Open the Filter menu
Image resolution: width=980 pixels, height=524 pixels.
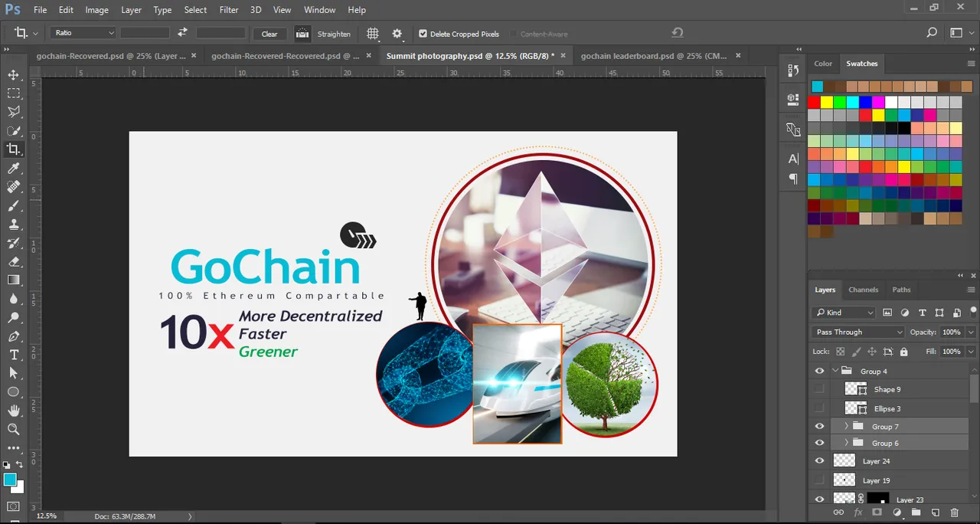pyautogui.click(x=229, y=10)
